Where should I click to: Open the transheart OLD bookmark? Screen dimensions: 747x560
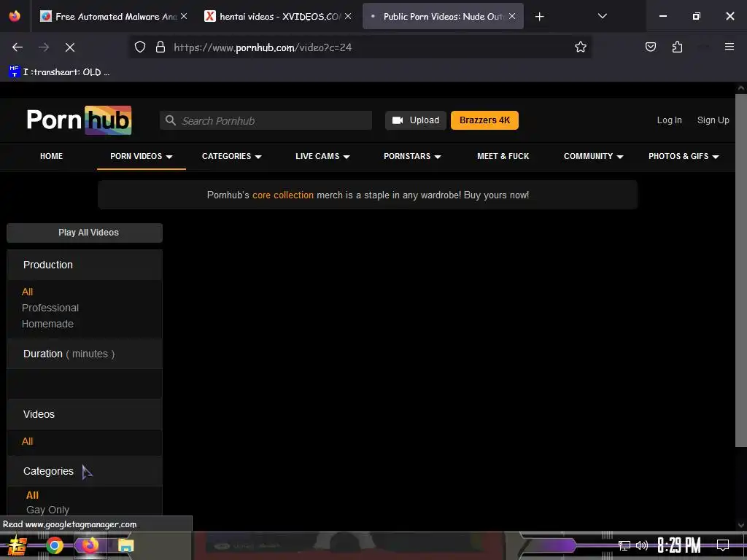60,72
